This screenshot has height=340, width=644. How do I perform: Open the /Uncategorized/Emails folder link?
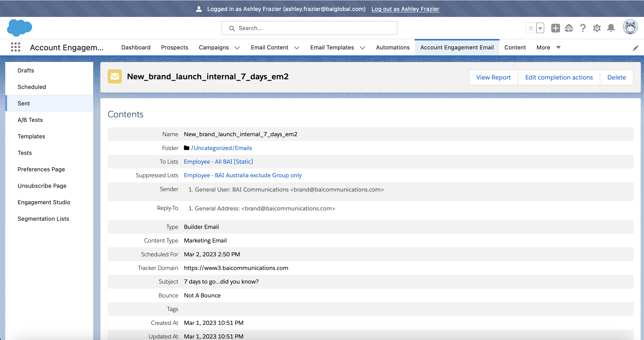[x=222, y=148]
